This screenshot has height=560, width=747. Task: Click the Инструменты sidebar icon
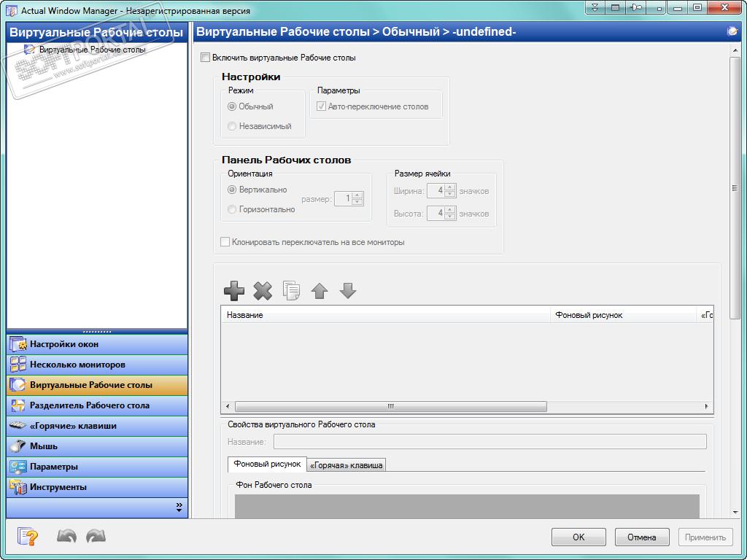[x=18, y=487]
